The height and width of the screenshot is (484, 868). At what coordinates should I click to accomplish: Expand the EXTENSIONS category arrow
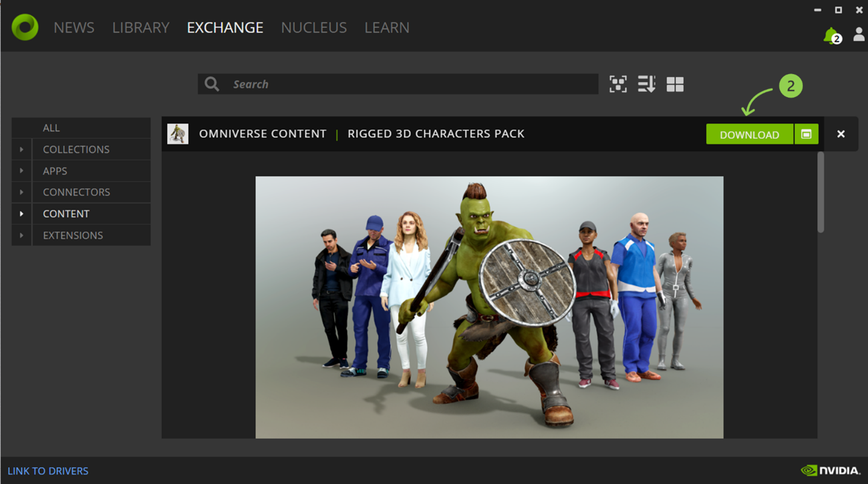22,235
